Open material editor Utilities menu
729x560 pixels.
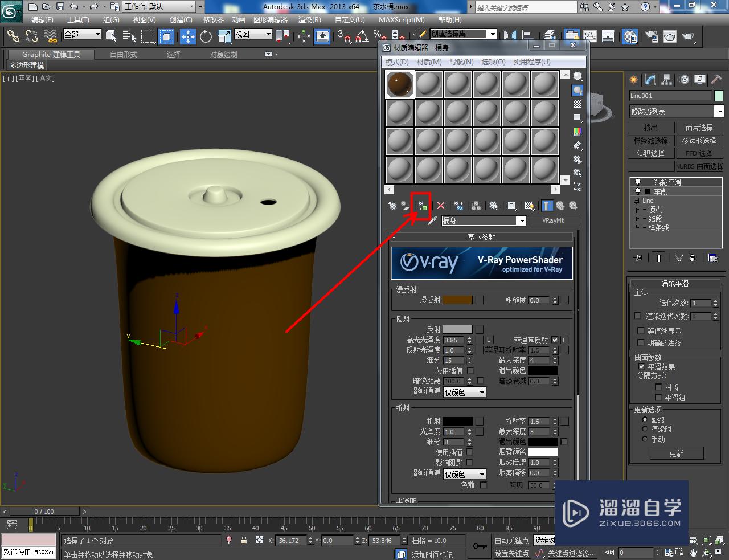pos(532,62)
